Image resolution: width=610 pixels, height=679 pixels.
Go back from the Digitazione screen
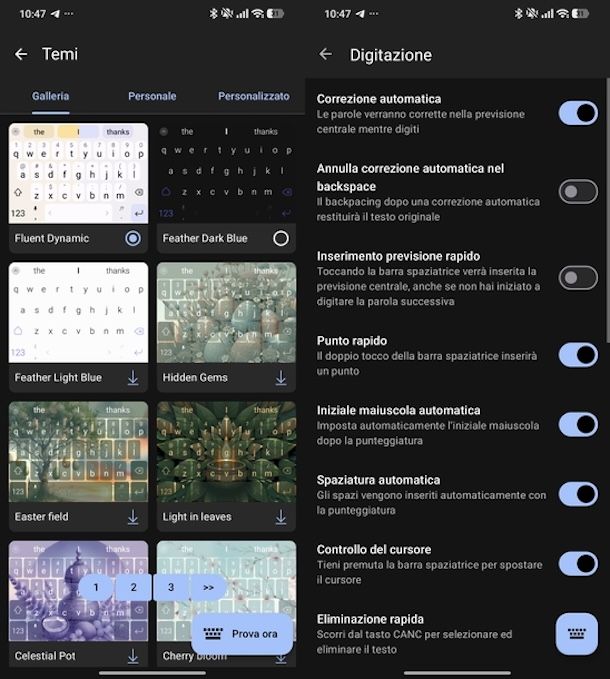pyautogui.click(x=326, y=54)
